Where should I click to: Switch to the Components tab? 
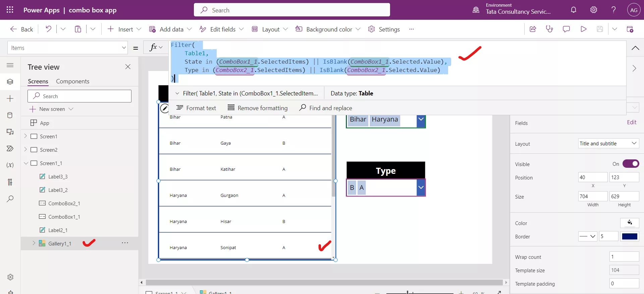point(72,81)
